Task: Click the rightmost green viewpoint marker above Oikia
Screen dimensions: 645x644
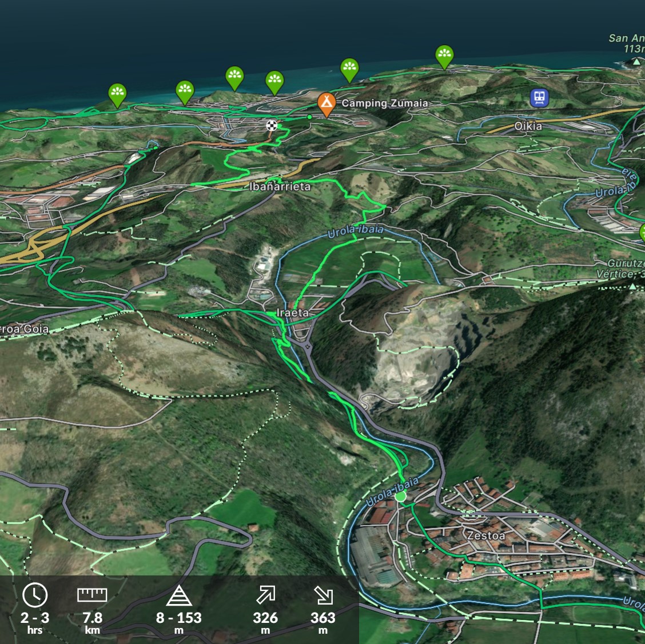Action: click(x=444, y=56)
